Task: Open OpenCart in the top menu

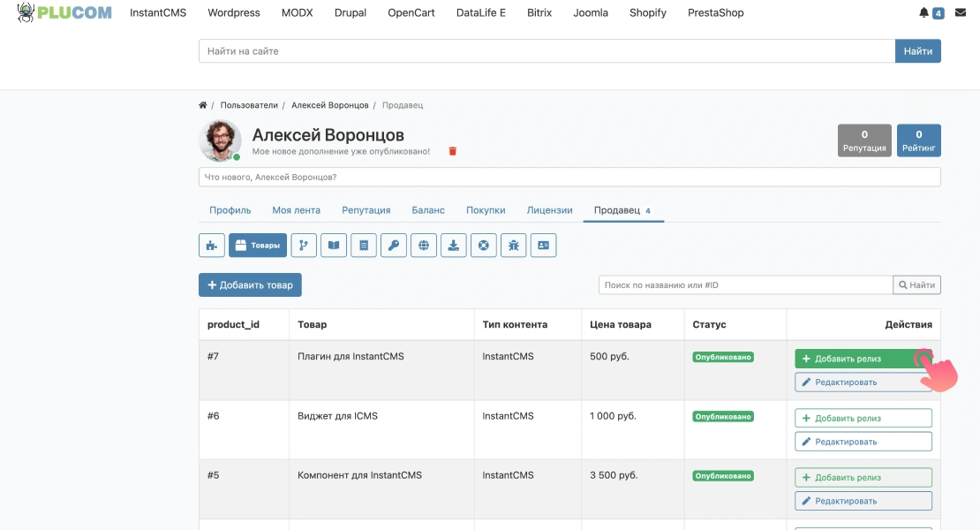Action: [x=411, y=12]
